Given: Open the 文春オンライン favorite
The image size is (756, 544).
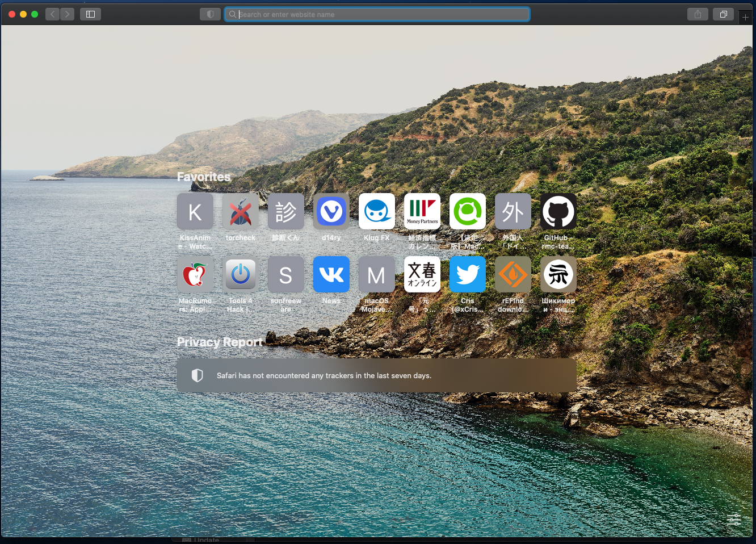Looking at the screenshot, I should (x=422, y=274).
